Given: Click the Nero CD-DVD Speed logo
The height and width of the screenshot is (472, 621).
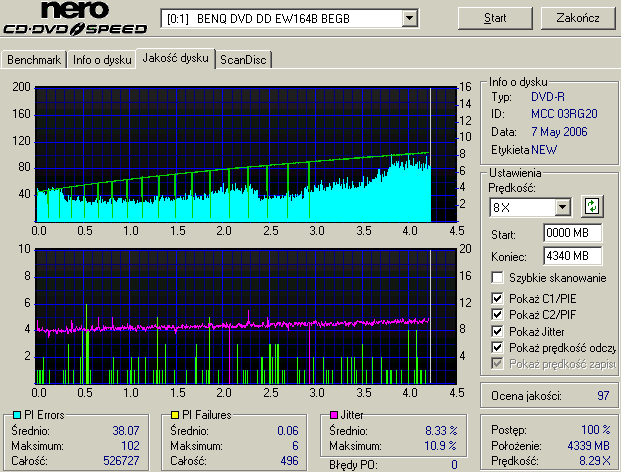Looking at the screenshot, I should point(75,18).
